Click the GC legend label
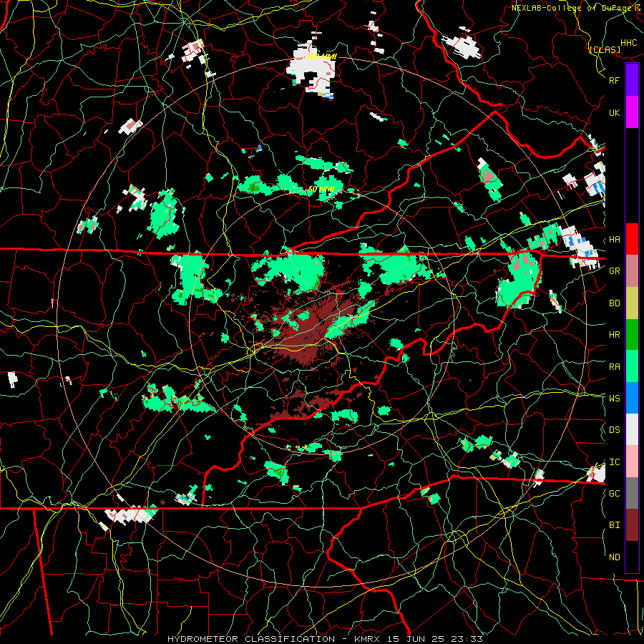 click(615, 493)
